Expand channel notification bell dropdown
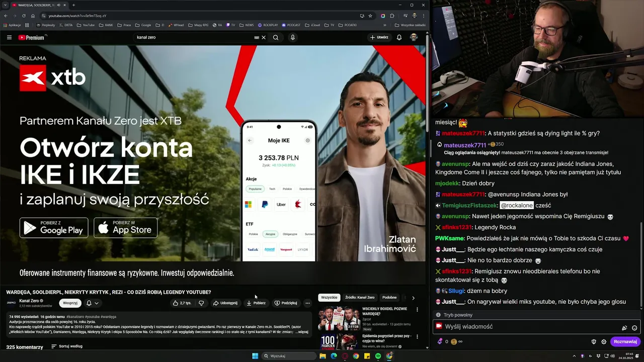This screenshot has height=362, width=644. (92, 303)
